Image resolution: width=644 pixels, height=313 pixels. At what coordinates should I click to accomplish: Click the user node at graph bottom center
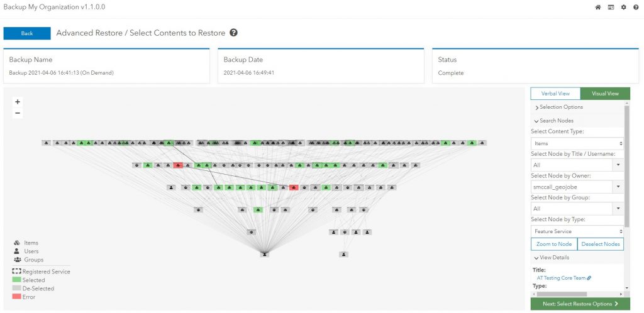click(x=265, y=254)
